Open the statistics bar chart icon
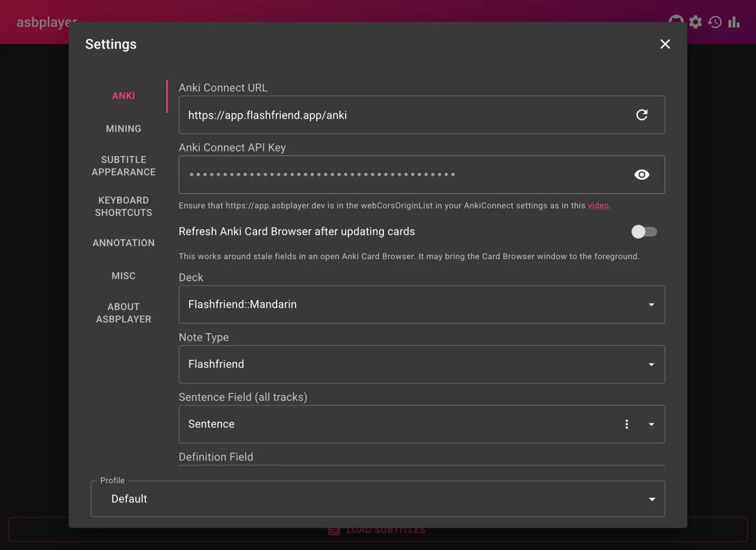This screenshot has width=756, height=550. (x=734, y=22)
